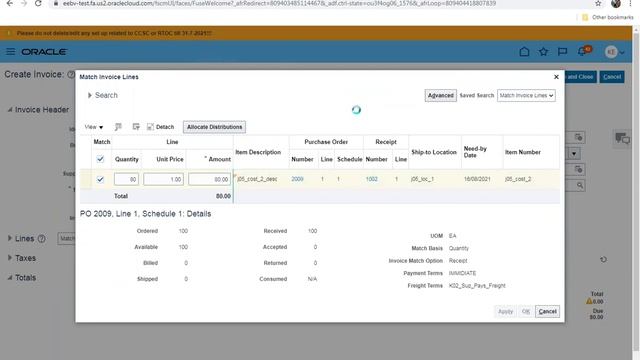640x360 pixels.
Task: Click the search magnifier icon behind dialog
Action: (580, 186)
